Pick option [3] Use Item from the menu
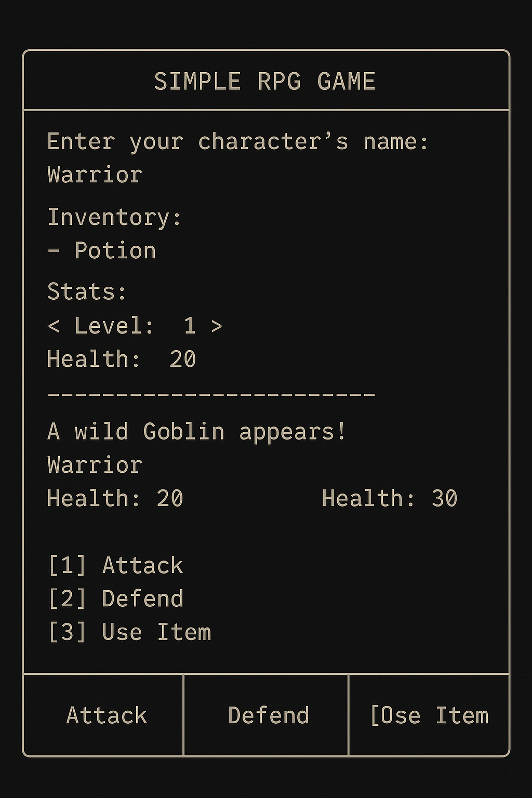 tap(129, 632)
